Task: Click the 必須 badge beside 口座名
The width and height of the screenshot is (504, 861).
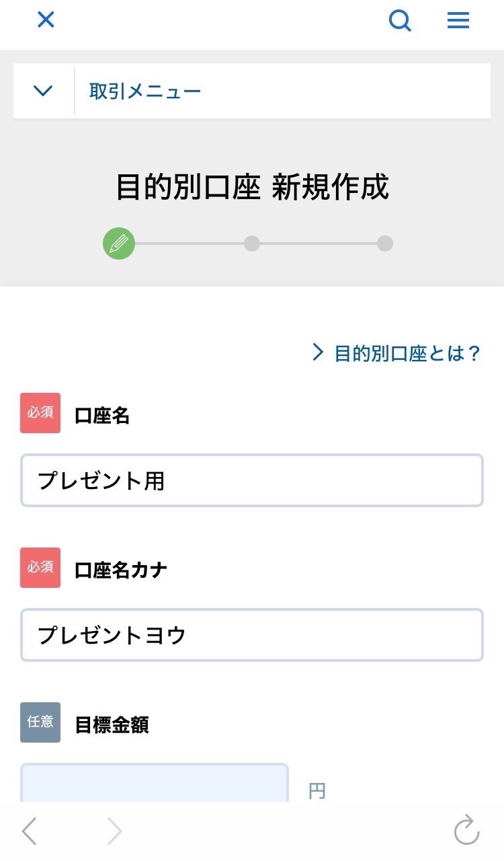Action: tap(40, 413)
